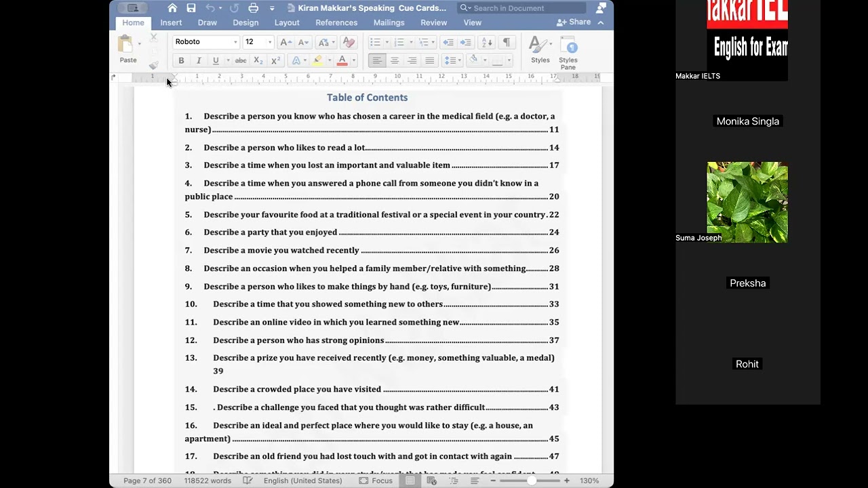Center align the text
The height and width of the screenshot is (488, 868).
click(395, 61)
